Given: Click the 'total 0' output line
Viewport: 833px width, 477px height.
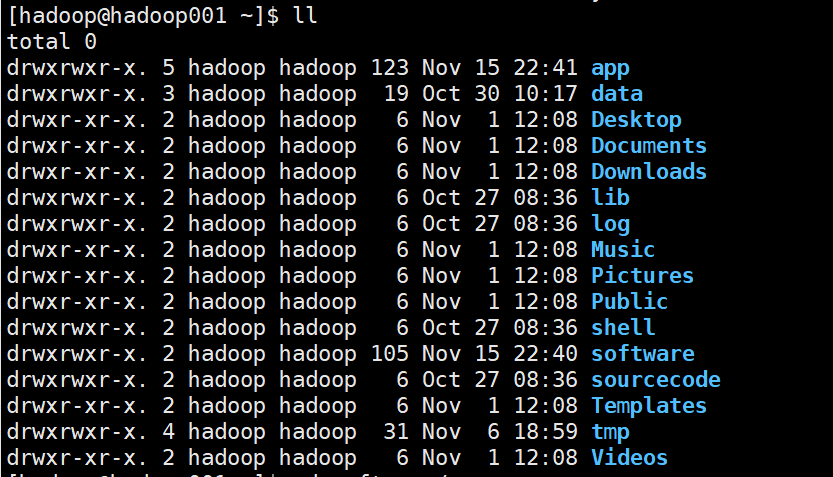Looking at the screenshot, I should [52, 42].
